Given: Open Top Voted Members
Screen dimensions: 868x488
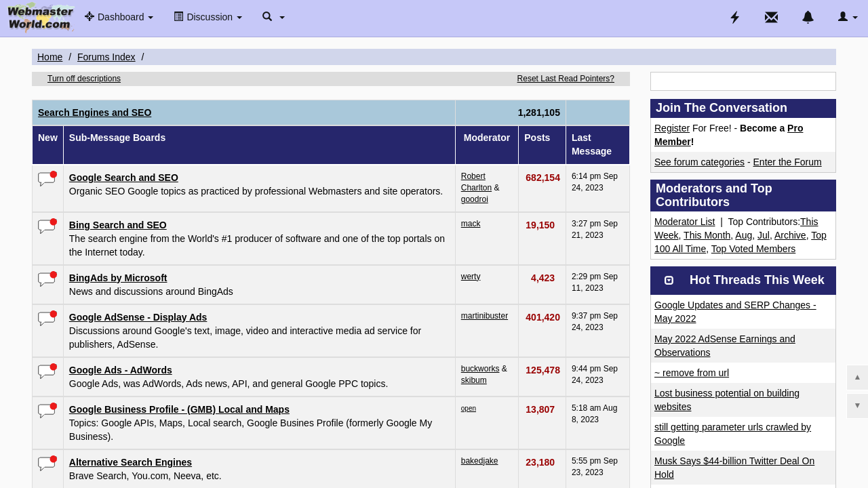Looking at the screenshot, I should 753,249.
